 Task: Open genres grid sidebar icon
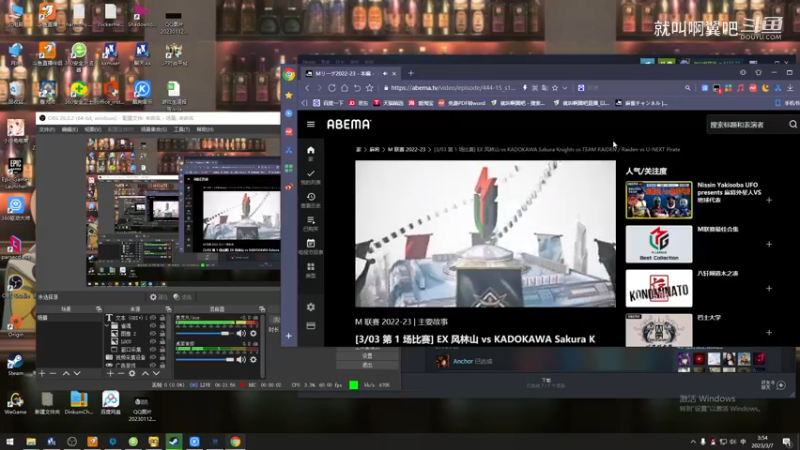point(310,269)
